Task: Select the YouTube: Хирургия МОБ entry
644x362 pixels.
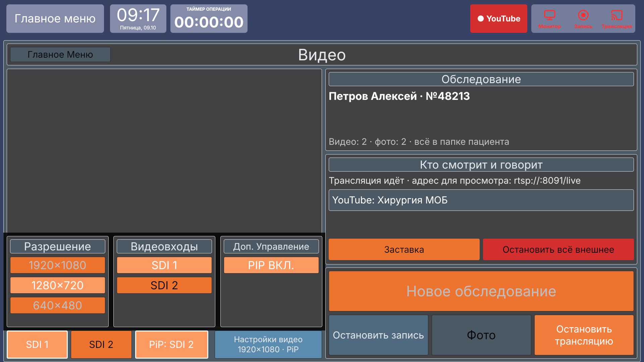Action: click(481, 200)
